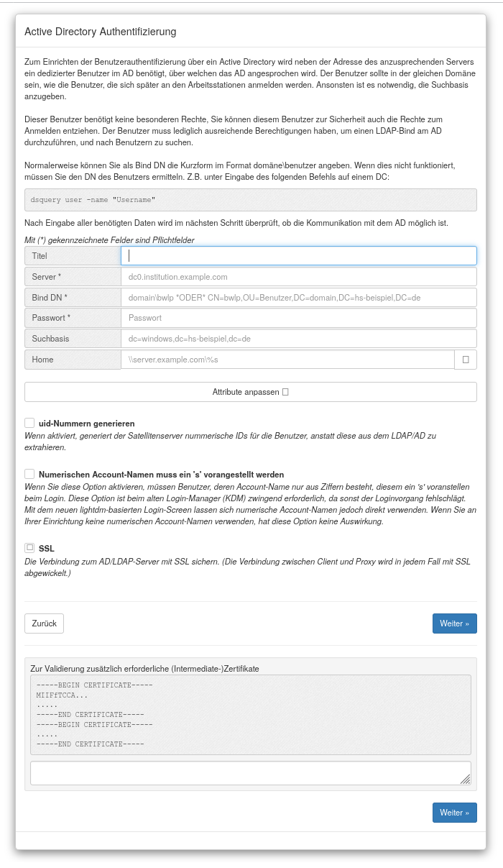Click the icon button beside Home field
Image resolution: width=503 pixels, height=868 pixels.
pyautogui.click(x=466, y=360)
